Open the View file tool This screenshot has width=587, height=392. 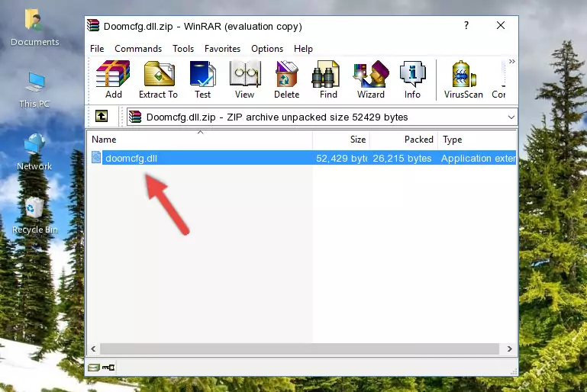click(245, 79)
